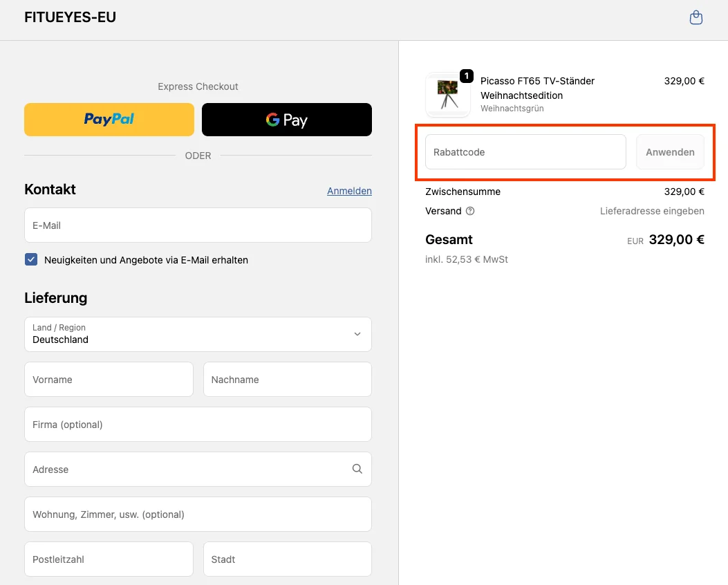Click the Wohnung, Zimmer optional field
Viewport: 728px width, 585px height.
tap(198, 514)
